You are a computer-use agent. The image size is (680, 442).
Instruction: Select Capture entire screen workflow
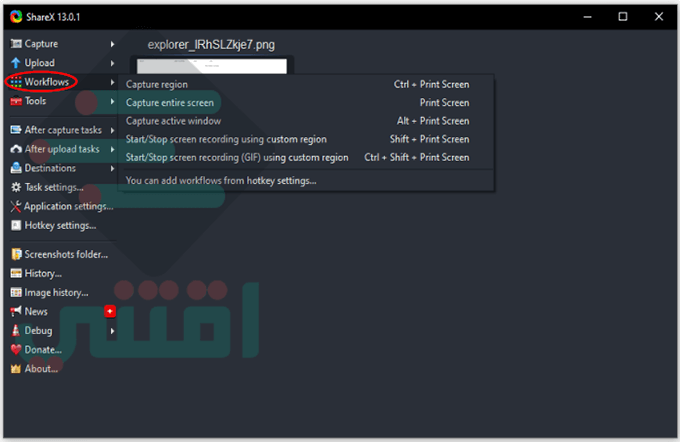click(x=306, y=102)
